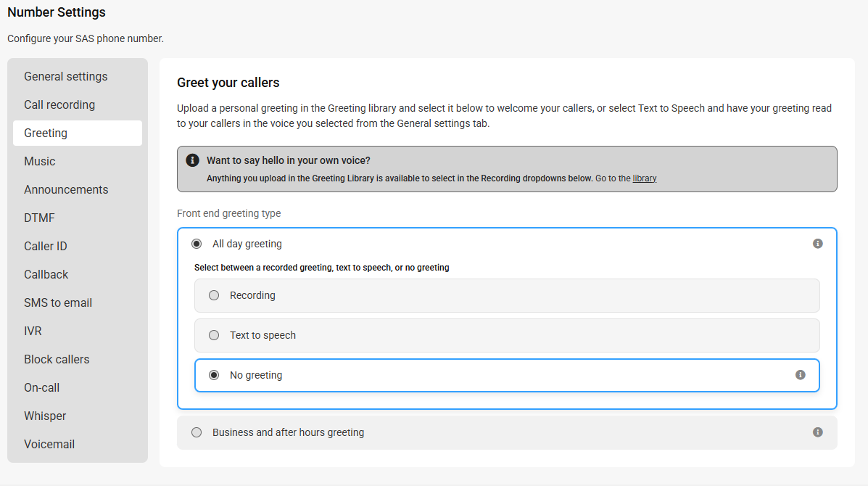Click the 'Front end greeting type' label

(228, 213)
